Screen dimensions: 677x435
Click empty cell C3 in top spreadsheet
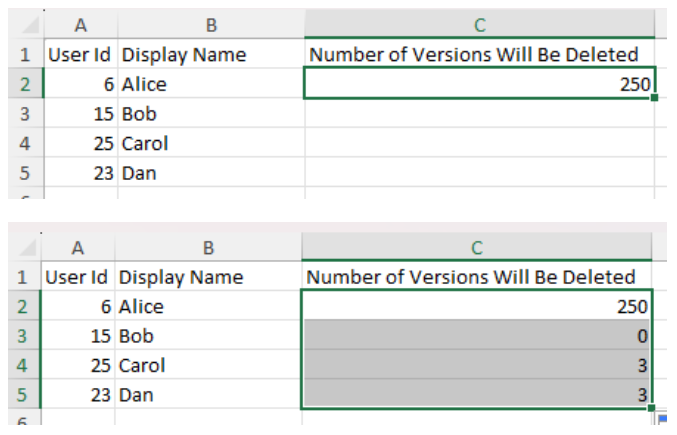(480, 113)
